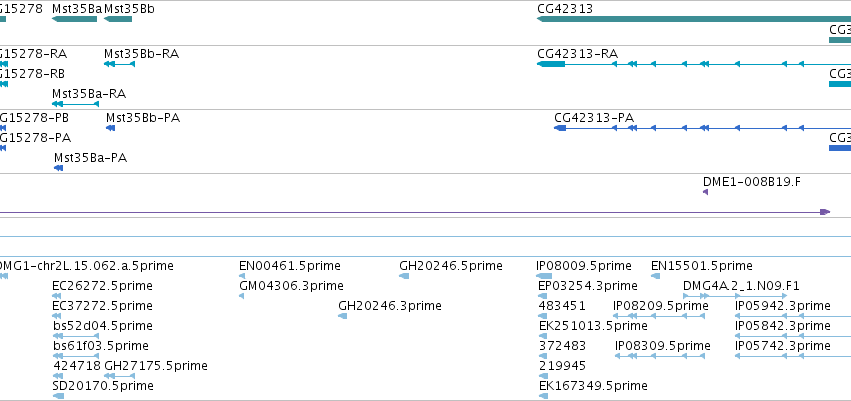The image size is (851, 401).
Task: Click the Mst35Bb-PA protein arrow
Action: point(111,128)
